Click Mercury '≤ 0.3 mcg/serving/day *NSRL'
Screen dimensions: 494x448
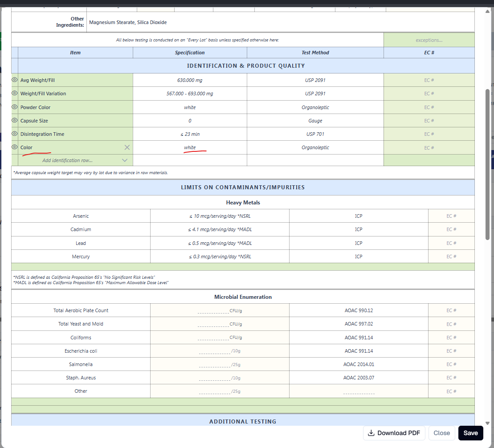click(220, 257)
